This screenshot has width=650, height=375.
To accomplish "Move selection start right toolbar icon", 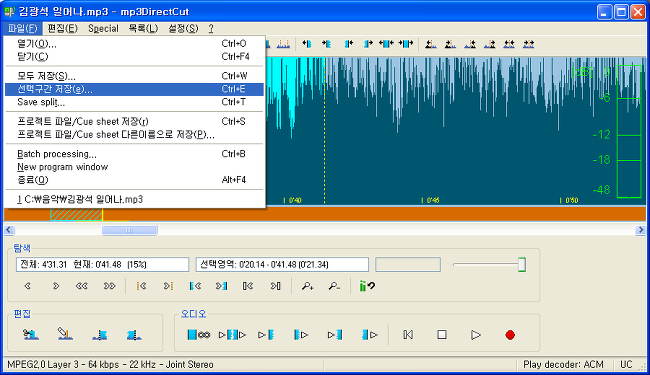I will 327,44.
